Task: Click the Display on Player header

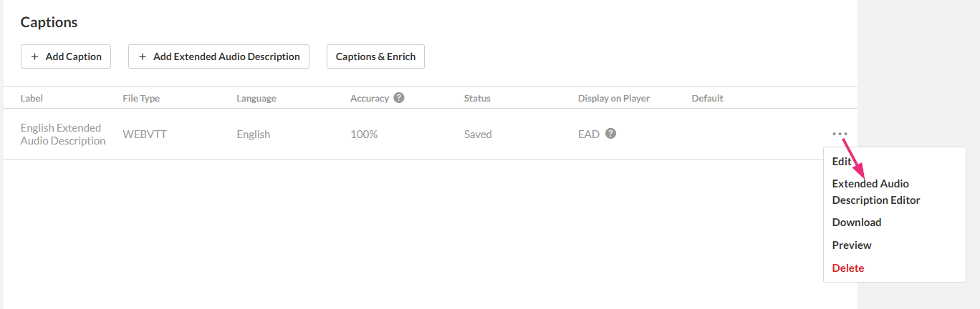Action: [x=614, y=98]
